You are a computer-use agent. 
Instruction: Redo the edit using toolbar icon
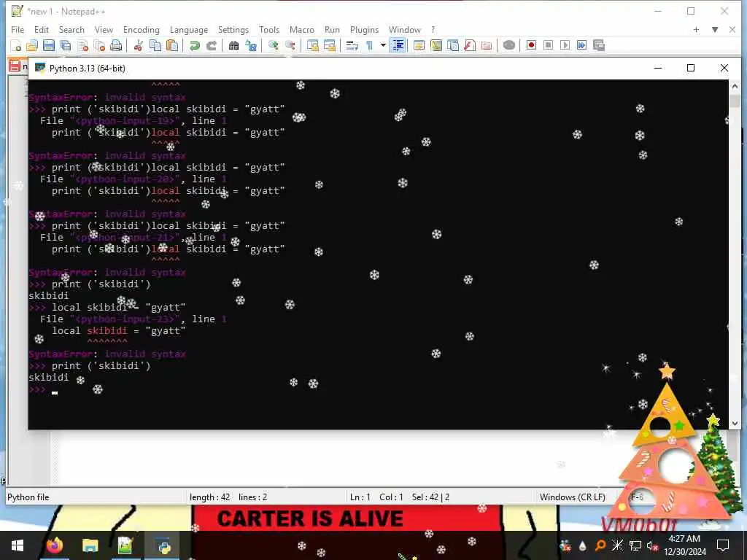click(x=211, y=46)
